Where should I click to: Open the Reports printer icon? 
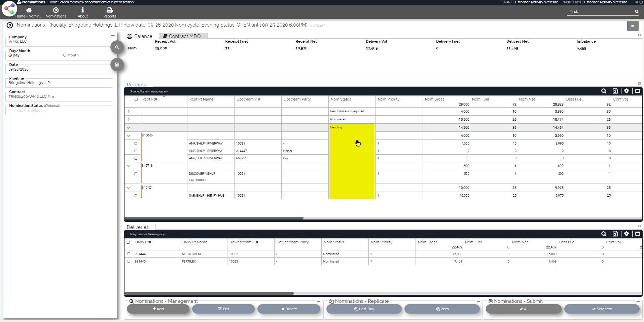[x=109, y=10]
